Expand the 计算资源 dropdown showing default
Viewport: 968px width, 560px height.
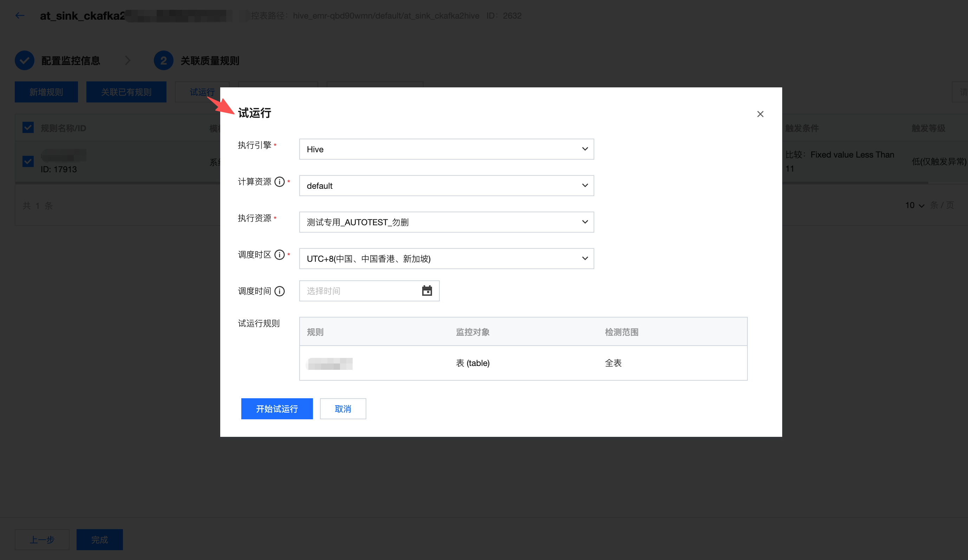[x=446, y=186]
